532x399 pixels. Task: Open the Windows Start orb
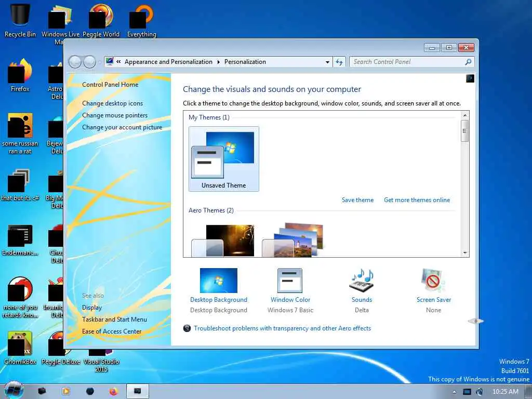tap(14, 390)
